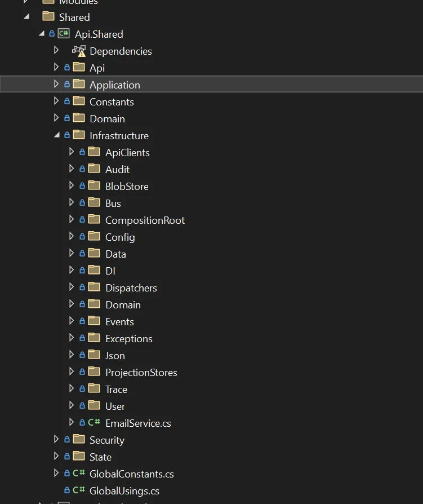Select the Dispatchers folder label

pyautogui.click(x=131, y=288)
